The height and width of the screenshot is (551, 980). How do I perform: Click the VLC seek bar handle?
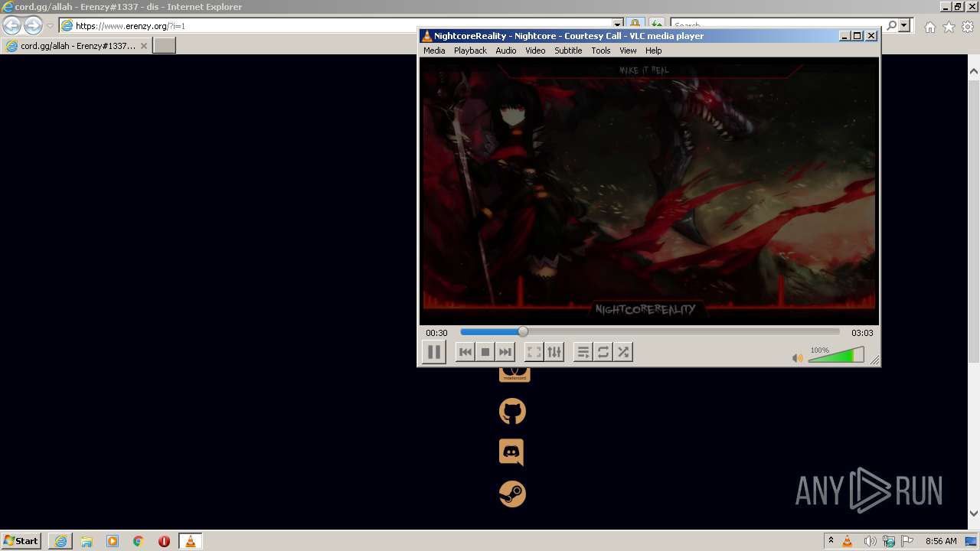523,332
